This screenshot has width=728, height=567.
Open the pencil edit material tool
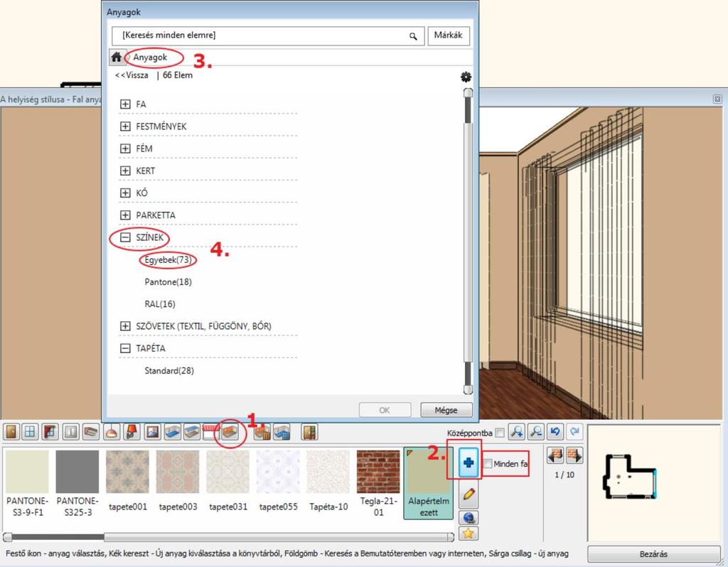coord(469,494)
